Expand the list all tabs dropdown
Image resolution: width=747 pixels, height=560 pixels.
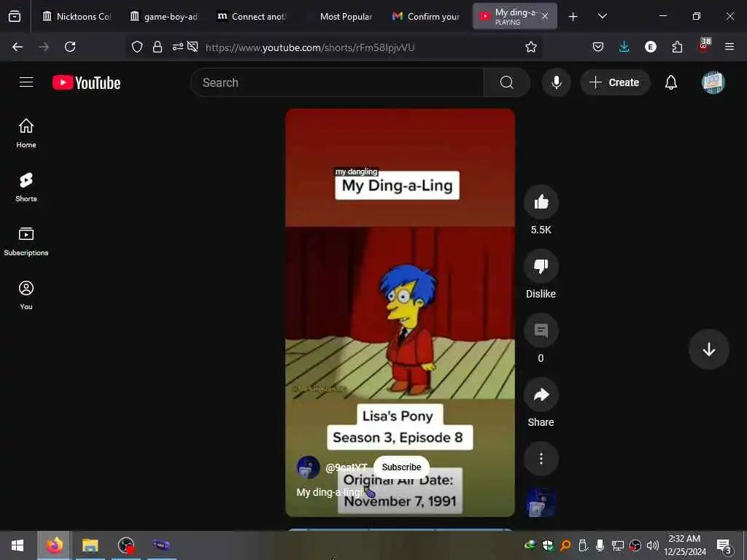point(602,16)
